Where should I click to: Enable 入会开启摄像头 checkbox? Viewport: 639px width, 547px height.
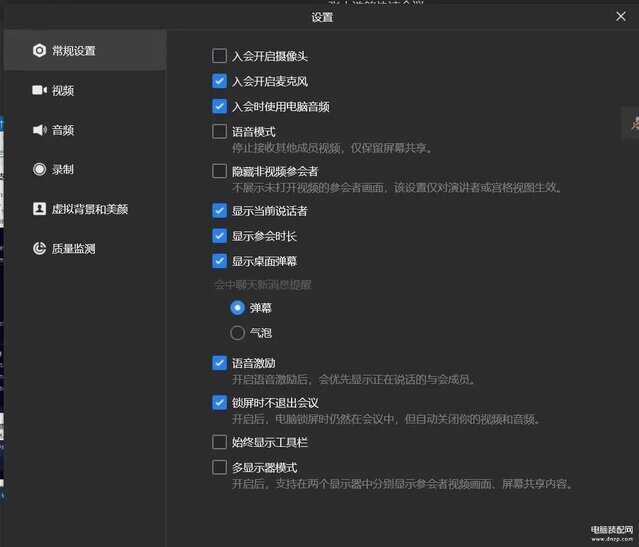219,56
